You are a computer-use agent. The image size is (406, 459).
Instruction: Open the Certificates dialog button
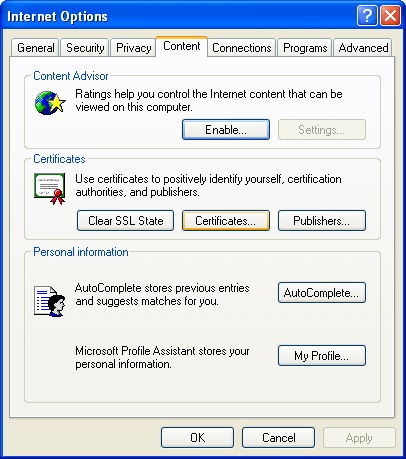coord(226,220)
